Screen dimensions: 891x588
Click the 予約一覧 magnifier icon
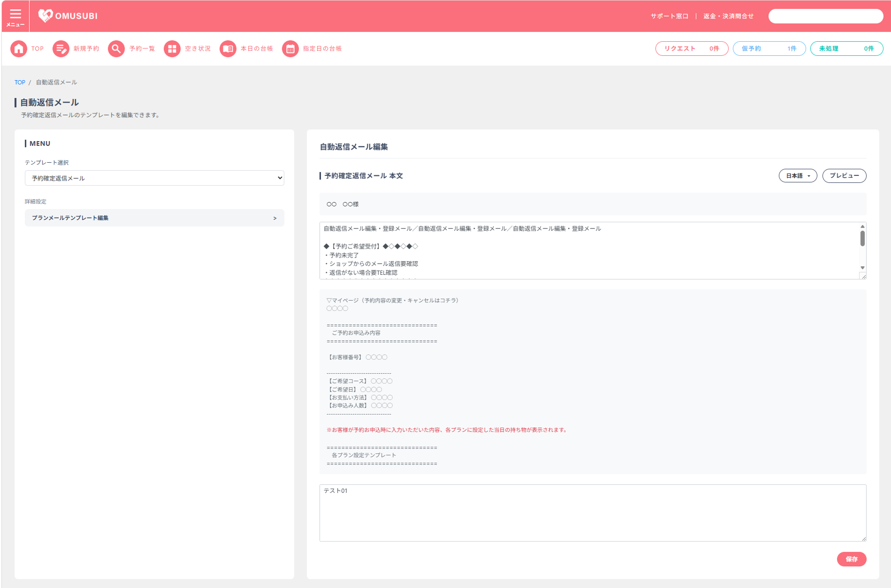click(116, 49)
